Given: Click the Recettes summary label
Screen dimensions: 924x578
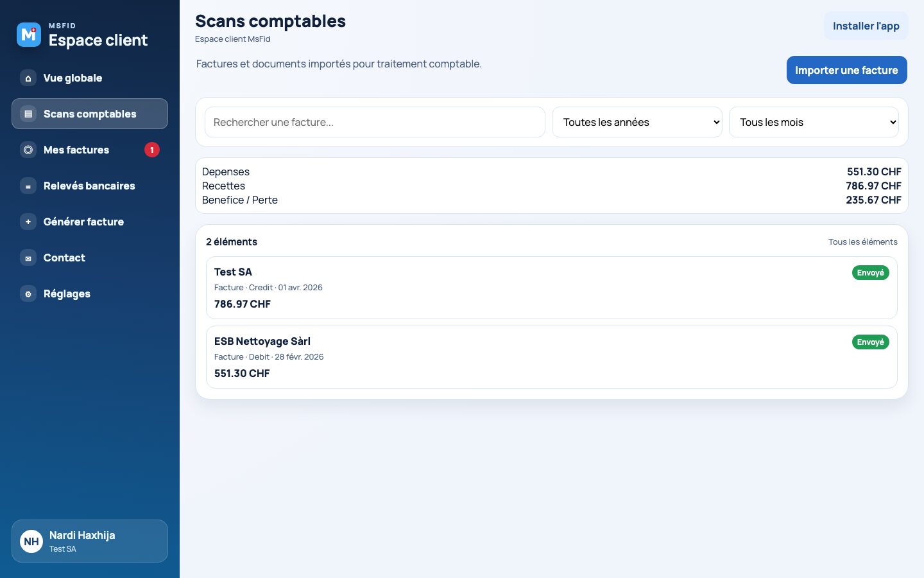Looking at the screenshot, I should [x=223, y=186].
